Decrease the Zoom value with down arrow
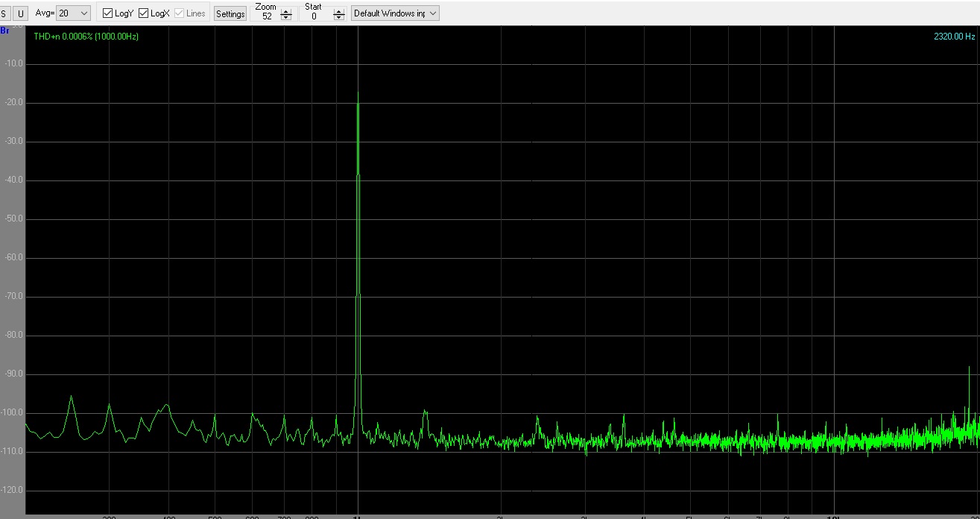 pyautogui.click(x=286, y=18)
